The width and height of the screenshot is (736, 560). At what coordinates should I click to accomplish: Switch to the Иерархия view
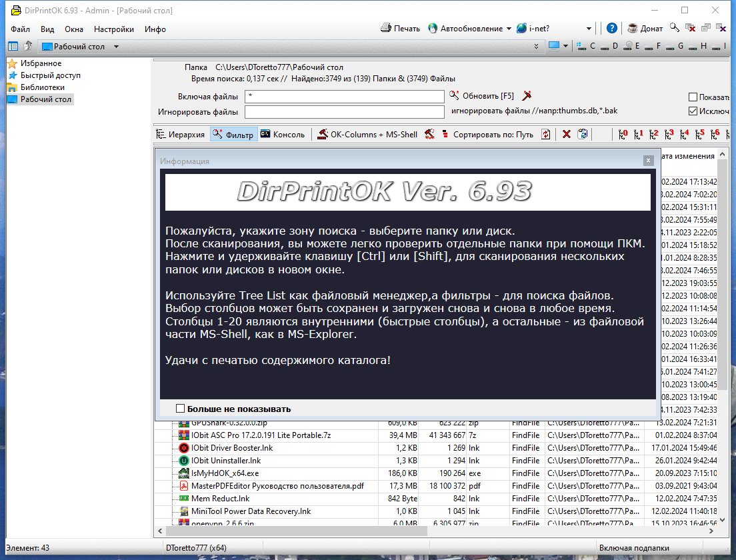click(x=181, y=134)
